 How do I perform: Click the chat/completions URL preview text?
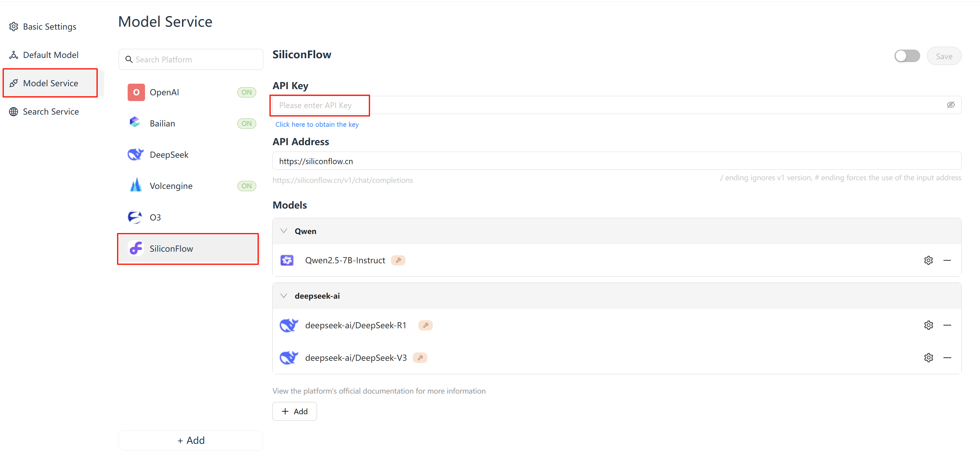[342, 180]
